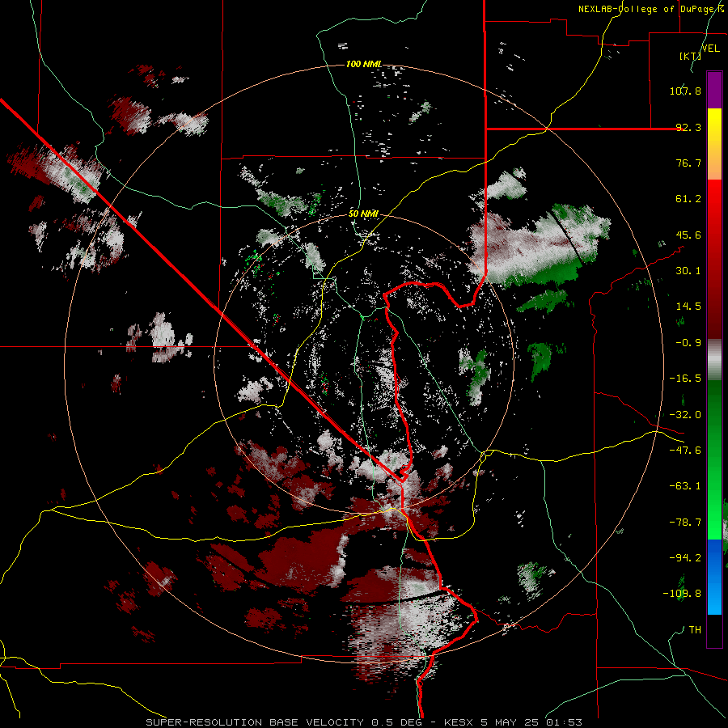Click the KESX radar site identifier
The image size is (728, 728).
(459, 722)
